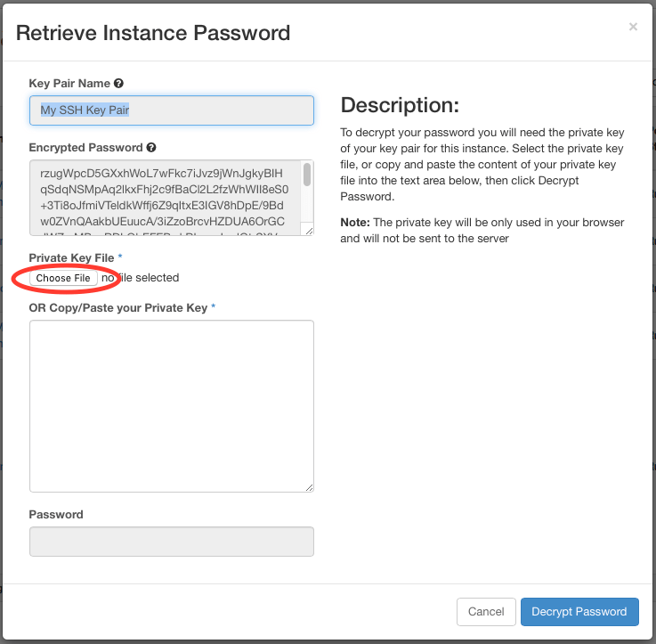Focus the Key Pair Name text field

(x=171, y=110)
